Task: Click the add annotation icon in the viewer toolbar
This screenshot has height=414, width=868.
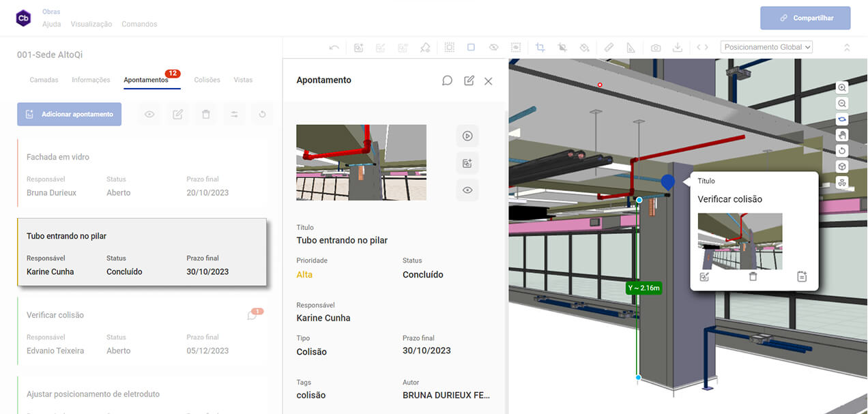Action: pos(358,48)
